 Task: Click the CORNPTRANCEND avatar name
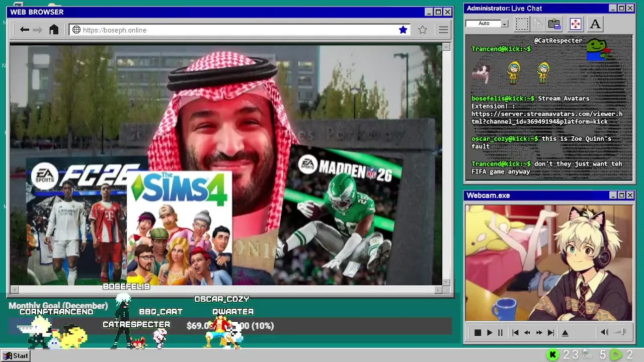pyautogui.click(x=56, y=312)
